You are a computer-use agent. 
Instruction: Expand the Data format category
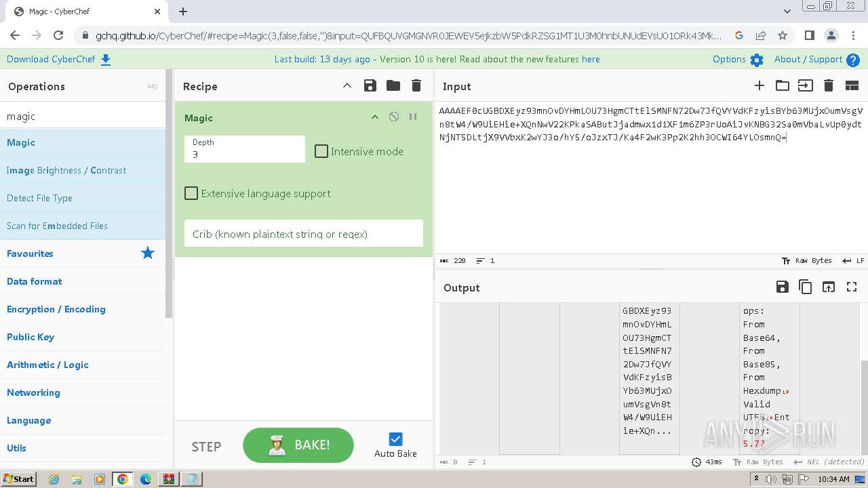point(83,281)
